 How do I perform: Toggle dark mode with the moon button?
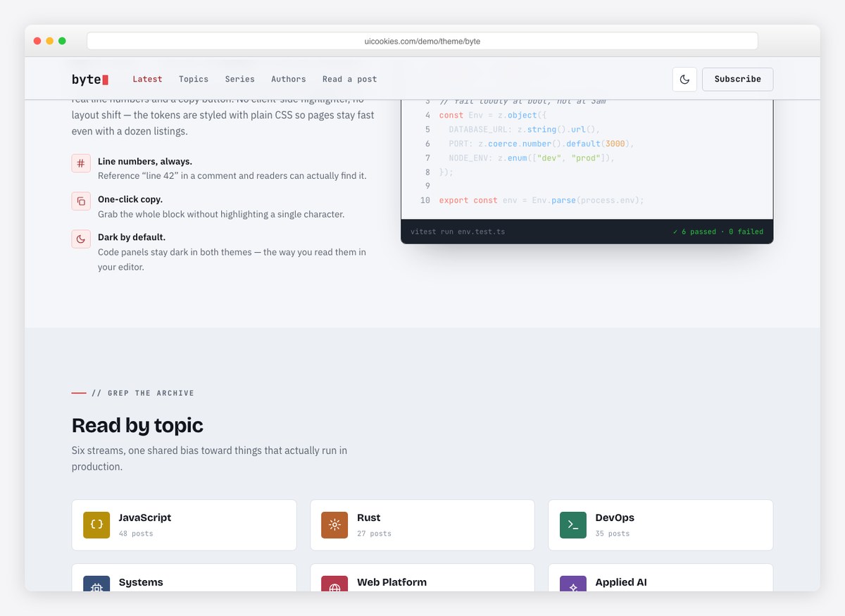click(x=684, y=80)
